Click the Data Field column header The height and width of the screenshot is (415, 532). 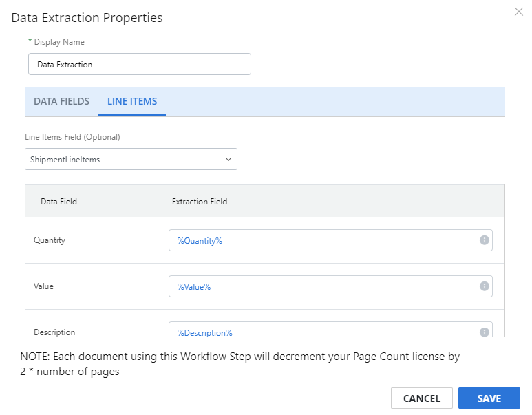pyautogui.click(x=58, y=202)
